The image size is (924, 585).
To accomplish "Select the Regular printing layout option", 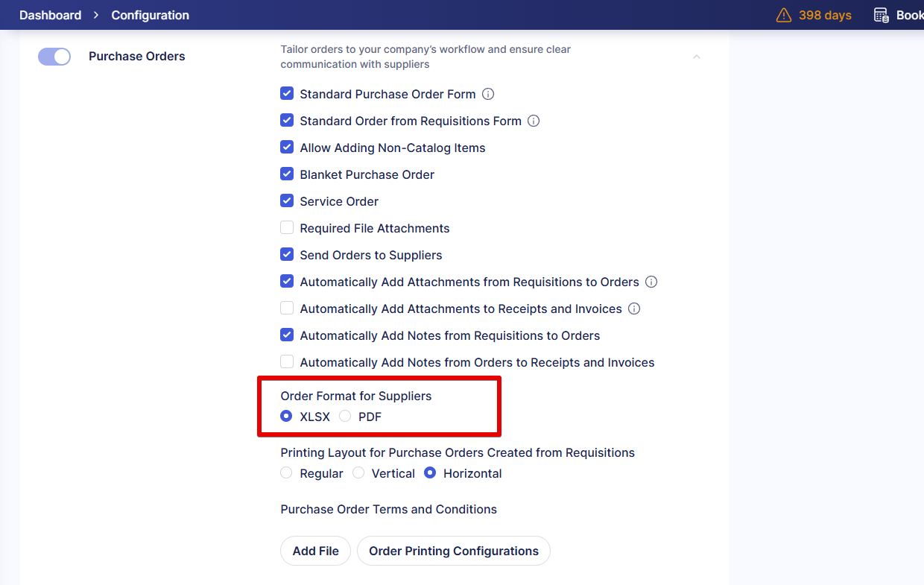I will (x=287, y=473).
